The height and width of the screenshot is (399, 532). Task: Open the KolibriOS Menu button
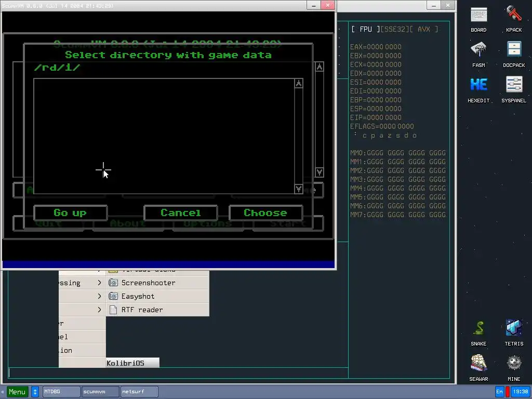17,392
